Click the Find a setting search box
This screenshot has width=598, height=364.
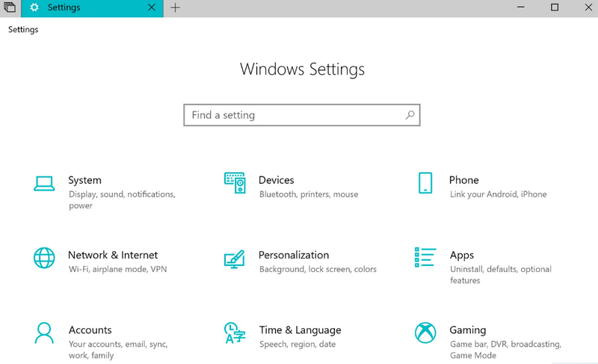tap(302, 114)
